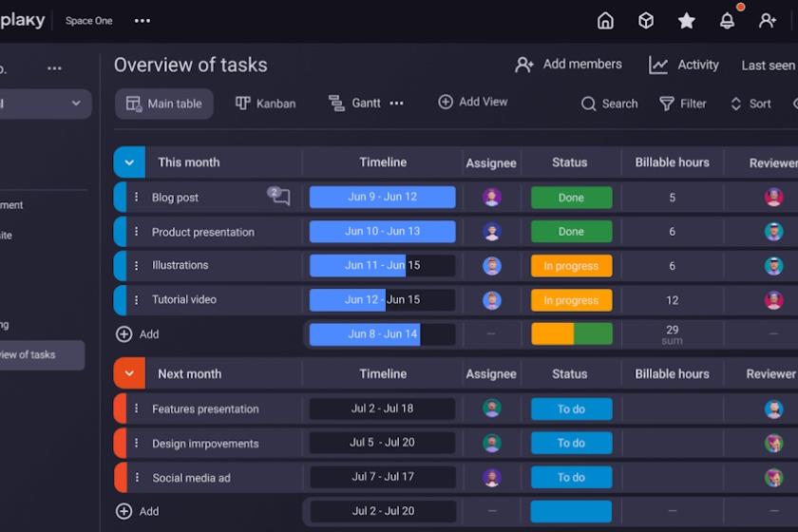The height and width of the screenshot is (532, 798).
Task: Click assignee avatar for Illustrations
Action: tap(492, 266)
